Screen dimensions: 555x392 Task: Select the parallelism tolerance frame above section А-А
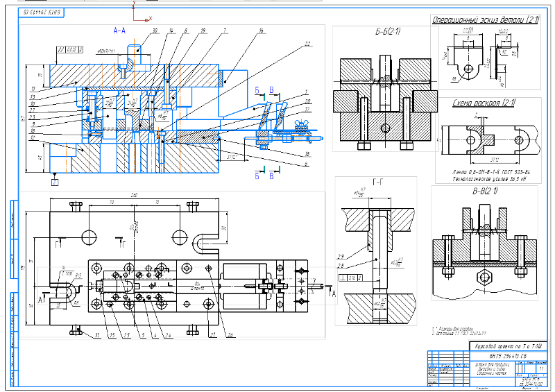click(x=70, y=49)
